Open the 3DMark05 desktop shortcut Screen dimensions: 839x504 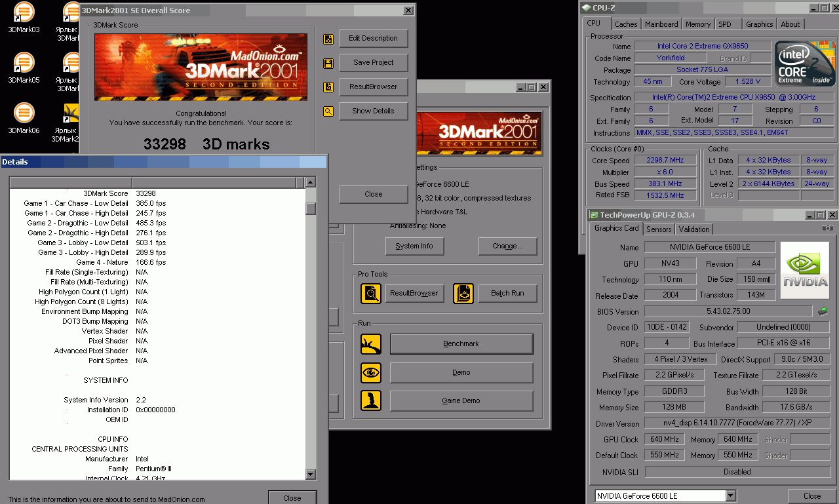(x=24, y=68)
